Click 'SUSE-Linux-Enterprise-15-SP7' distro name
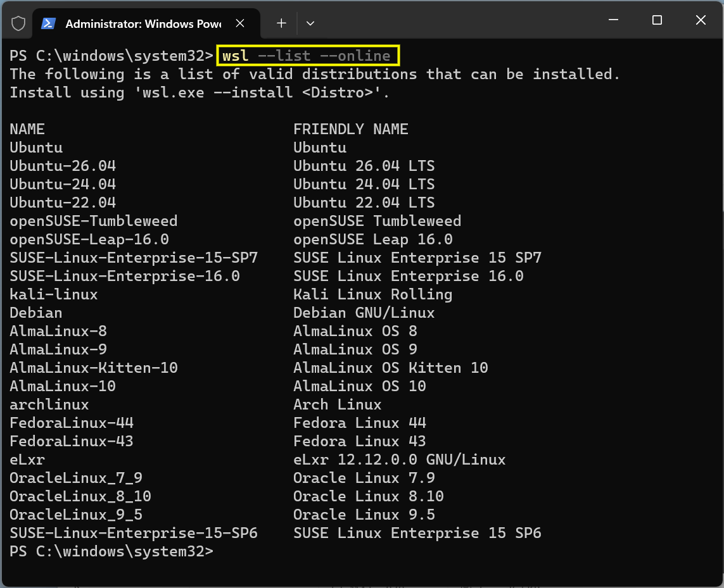The image size is (724, 588). pos(134,258)
